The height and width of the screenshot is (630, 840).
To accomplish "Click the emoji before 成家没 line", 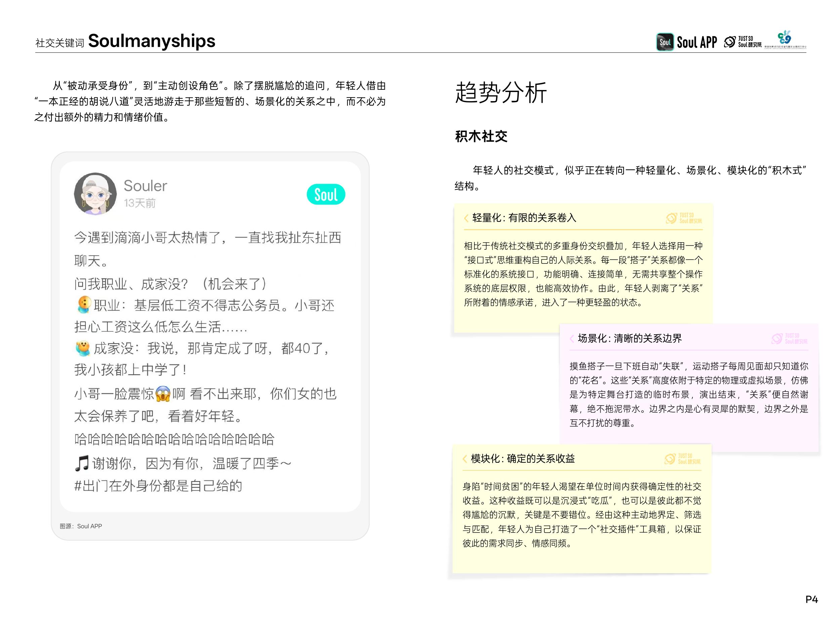I will [83, 348].
